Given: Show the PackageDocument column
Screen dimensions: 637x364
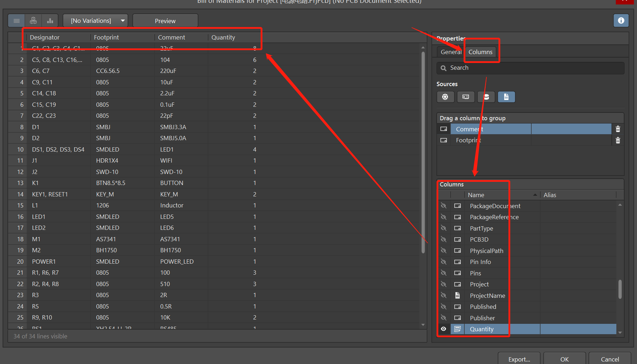Looking at the screenshot, I should pyautogui.click(x=444, y=206).
